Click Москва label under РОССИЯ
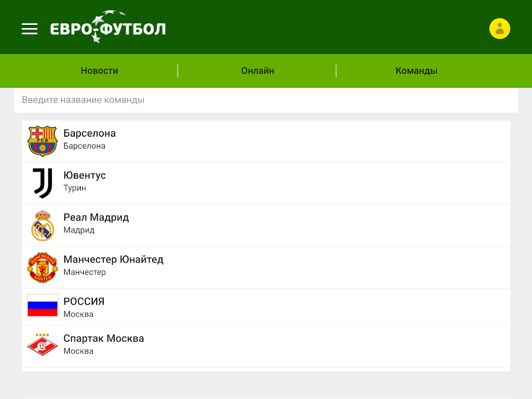 (x=78, y=314)
